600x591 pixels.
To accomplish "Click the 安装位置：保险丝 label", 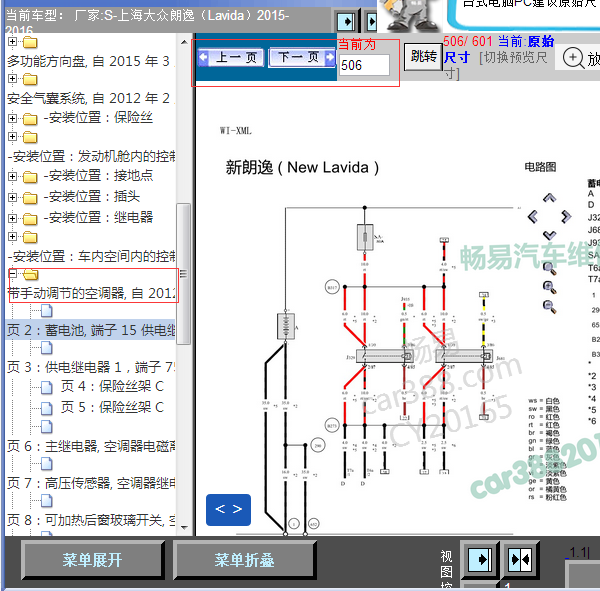I will click(98, 118).
